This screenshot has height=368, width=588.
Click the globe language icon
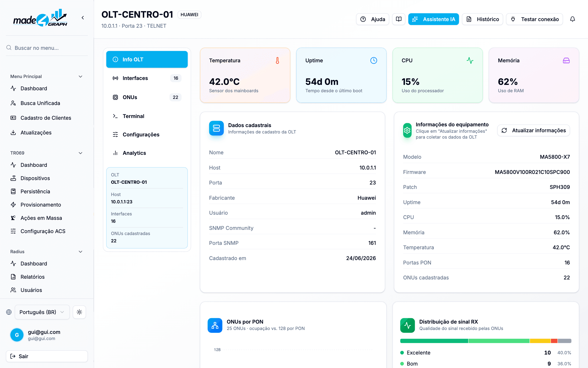click(x=9, y=312)
